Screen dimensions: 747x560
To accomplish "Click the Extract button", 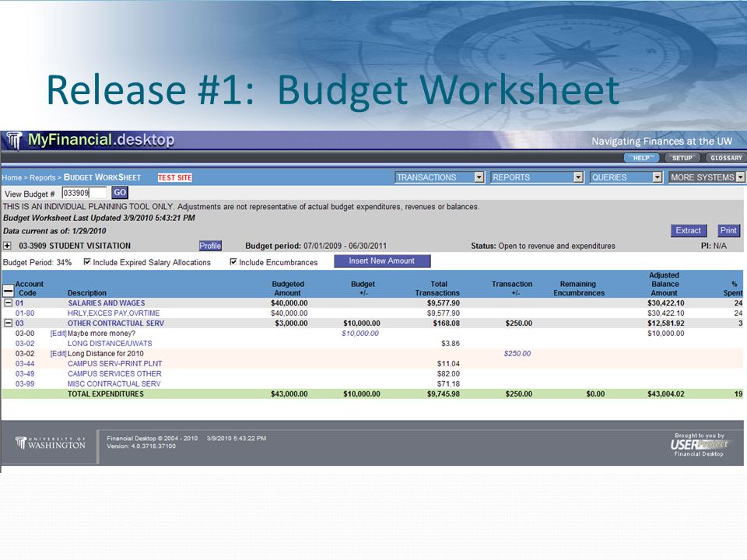I will click(689, 230).
